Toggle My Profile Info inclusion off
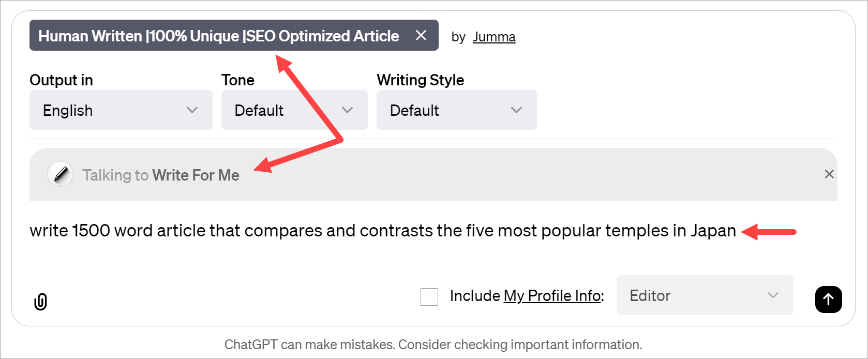This screenshot has width=868, height=359. 429,296
